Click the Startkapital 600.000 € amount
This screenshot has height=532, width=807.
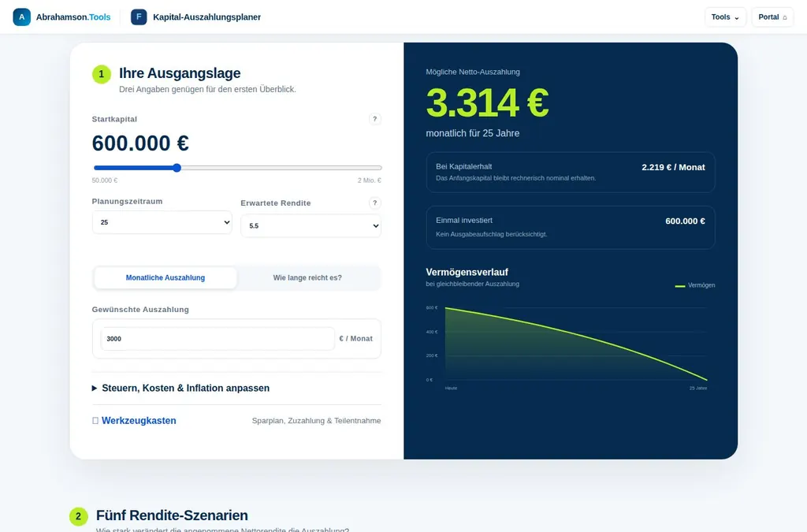[x=140, y=143]
